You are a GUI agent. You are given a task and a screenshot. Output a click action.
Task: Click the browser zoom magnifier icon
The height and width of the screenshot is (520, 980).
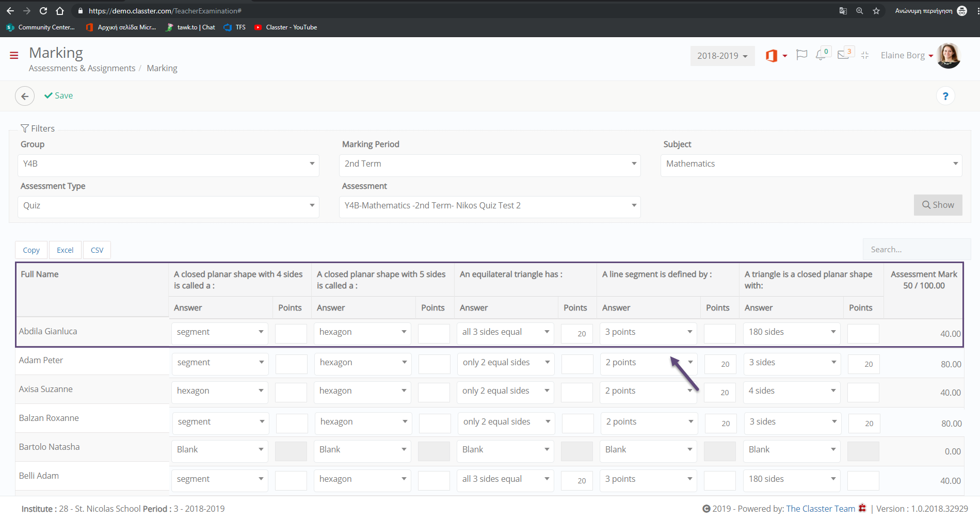coord(860,11)
